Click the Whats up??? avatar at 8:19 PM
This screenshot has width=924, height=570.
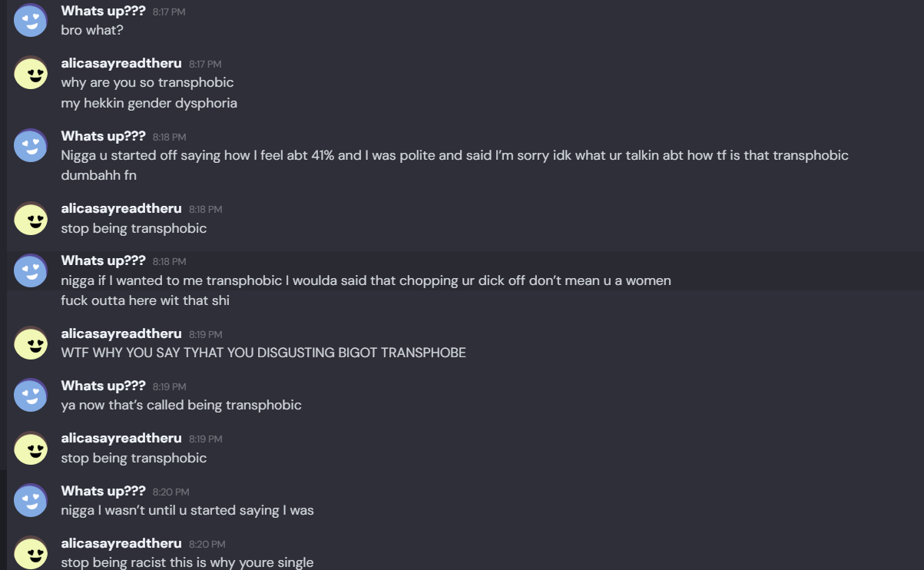point(31,396)
